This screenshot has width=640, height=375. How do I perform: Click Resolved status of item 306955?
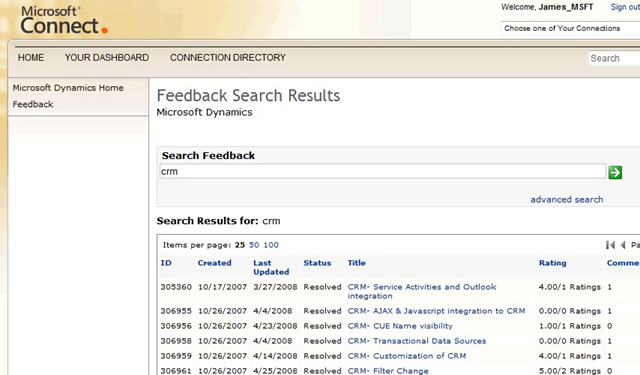click(x=322, y=311)
